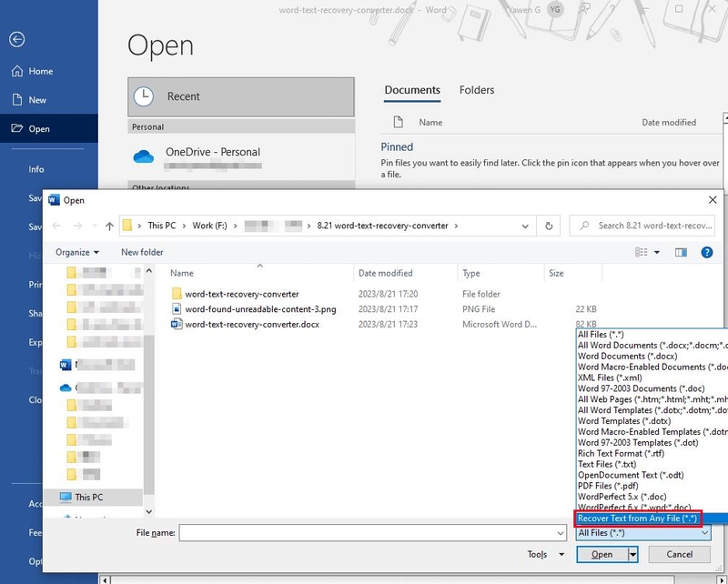
Task: Click the Cancel button
Action: (x=679, y=554)
